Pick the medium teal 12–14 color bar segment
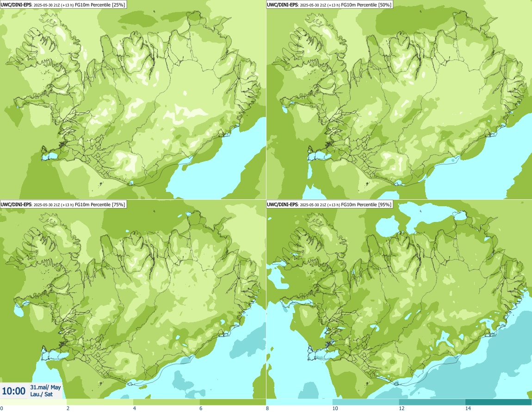 point(432,402)
